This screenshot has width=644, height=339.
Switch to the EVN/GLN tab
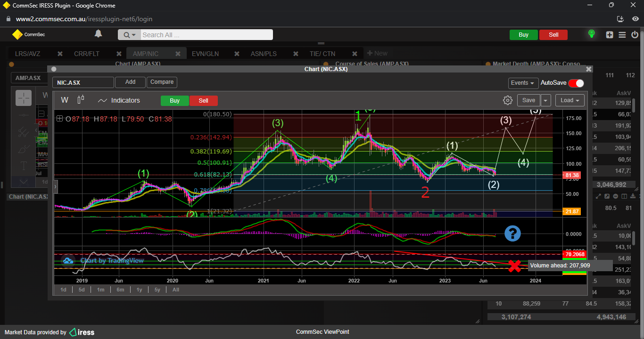click(x=205, y=54)
